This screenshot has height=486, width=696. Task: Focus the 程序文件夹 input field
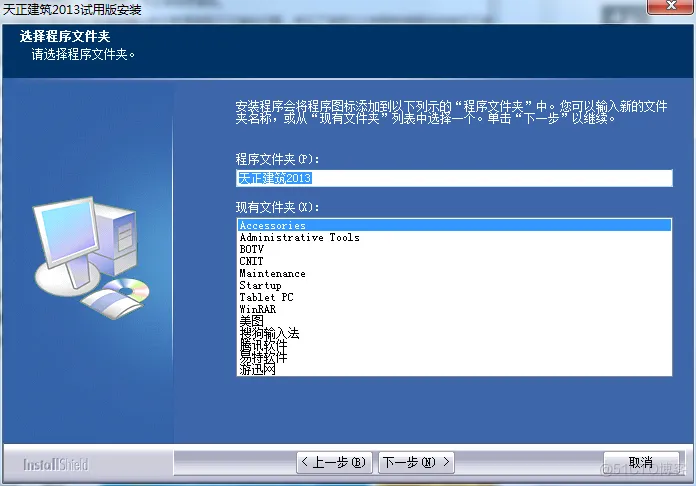click(454, 178)
